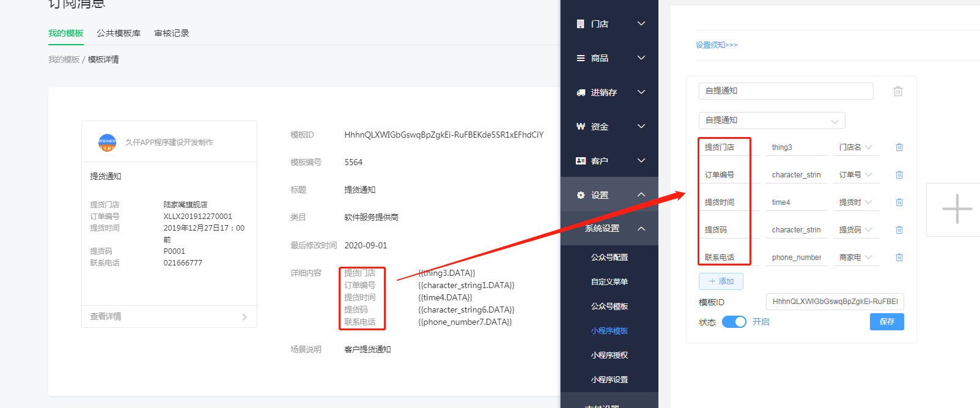The image size is (980, 408).
Task: Open the 门店名 value dropdown
Action: click(x=856, y=147)
